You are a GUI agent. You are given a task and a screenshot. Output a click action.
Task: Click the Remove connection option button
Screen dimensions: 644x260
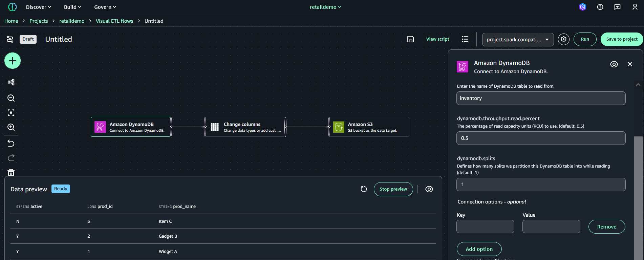click(x=606, y=227)
